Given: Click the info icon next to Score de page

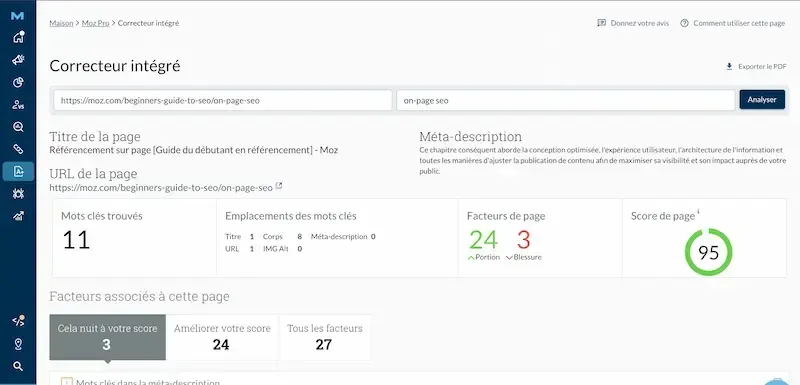Looking at the screenshot, I should click(x=698, y=212).
